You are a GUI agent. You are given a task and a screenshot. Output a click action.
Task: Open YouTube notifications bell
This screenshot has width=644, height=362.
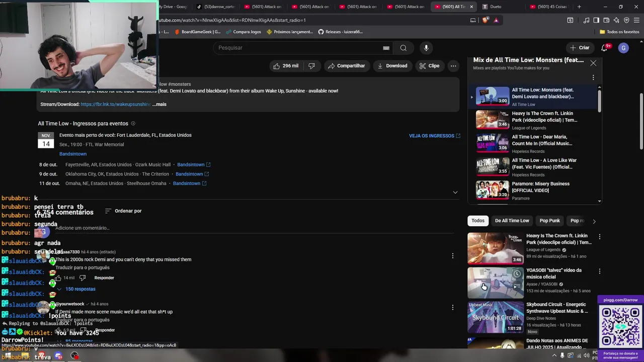tap(604, 48)
